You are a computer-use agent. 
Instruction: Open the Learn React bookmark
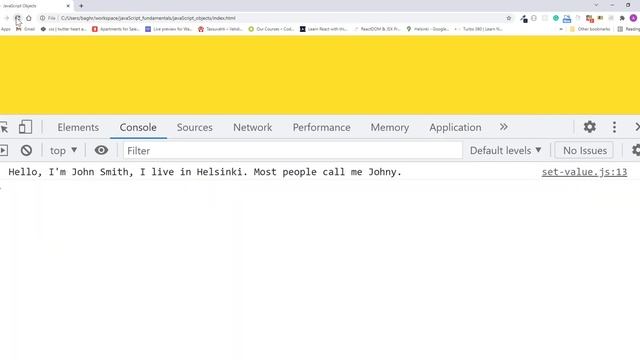[323, 29]
